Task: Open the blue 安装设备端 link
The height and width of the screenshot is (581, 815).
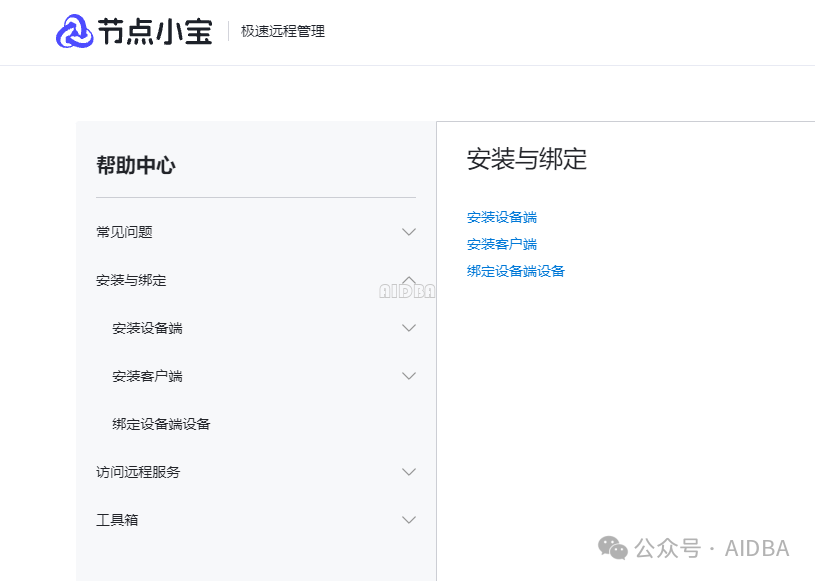Action: point(502,217)
